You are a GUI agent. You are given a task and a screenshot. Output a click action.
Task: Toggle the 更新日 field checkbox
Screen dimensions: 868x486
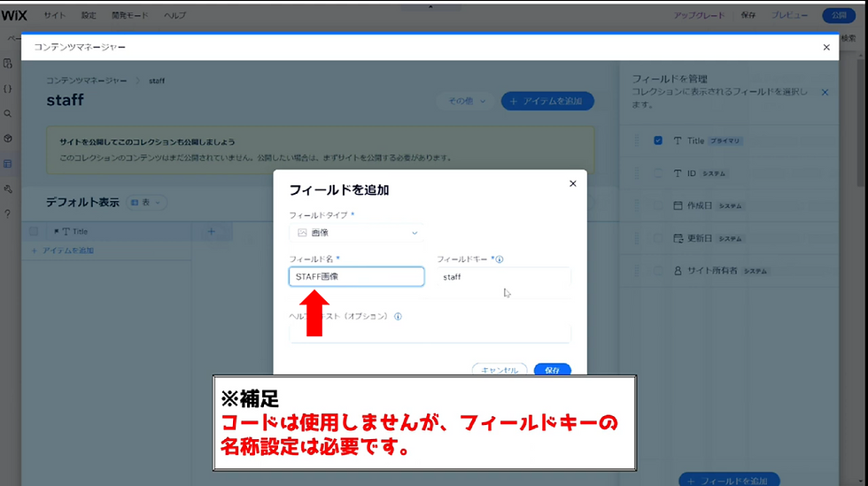[x=657, y=238]
